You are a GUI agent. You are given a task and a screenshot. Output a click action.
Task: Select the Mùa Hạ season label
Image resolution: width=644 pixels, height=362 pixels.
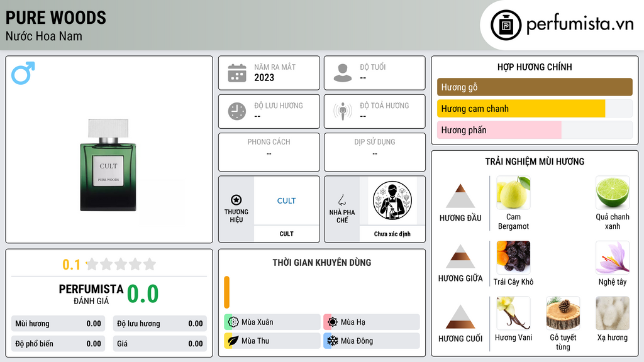(x=353, y=322)
